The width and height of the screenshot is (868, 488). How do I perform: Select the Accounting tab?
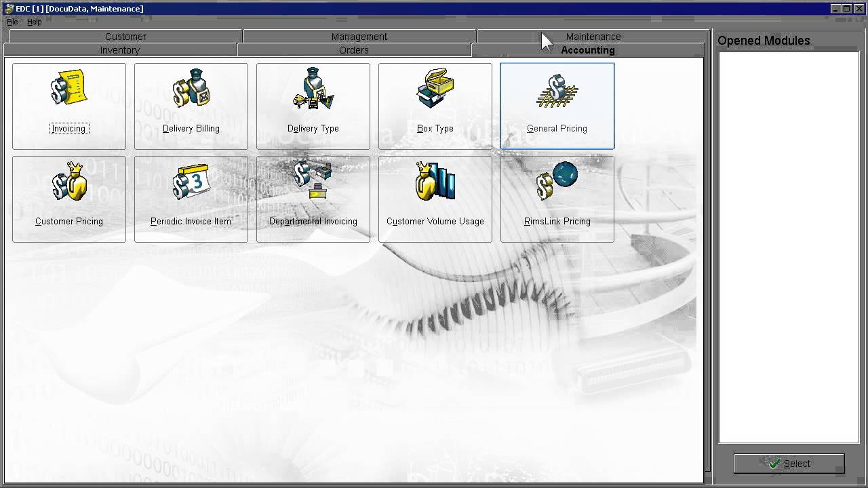tap(588, 50)
